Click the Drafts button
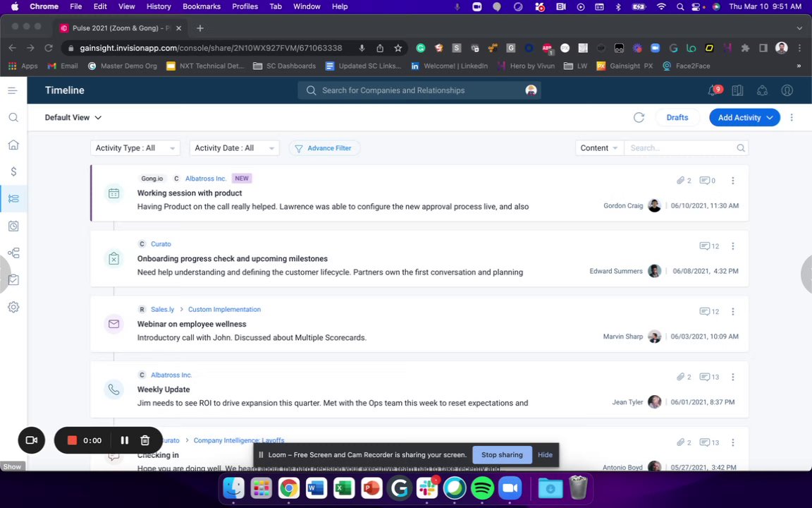This screenshot has height=508, width=812. coord(677,118)
